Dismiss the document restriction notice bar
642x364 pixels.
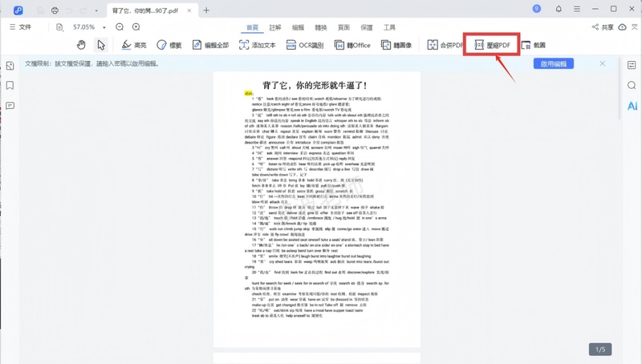click(x=603, y=63)
